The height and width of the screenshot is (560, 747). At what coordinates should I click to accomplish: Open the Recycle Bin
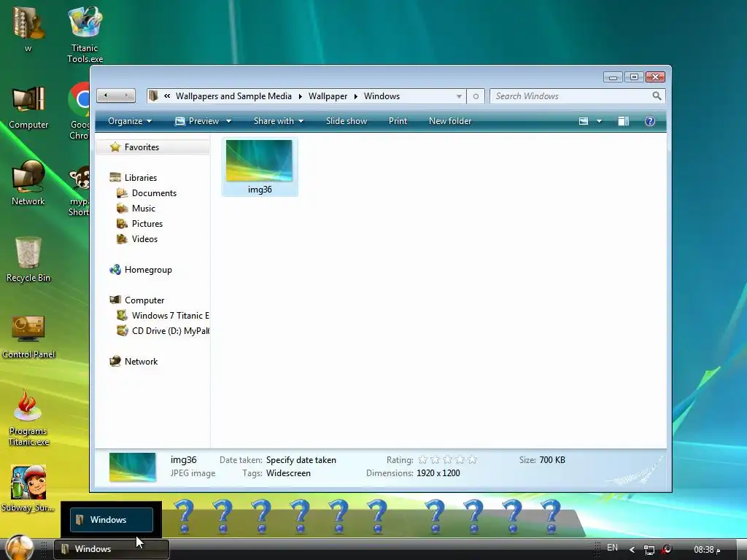(x=28, y=260)
